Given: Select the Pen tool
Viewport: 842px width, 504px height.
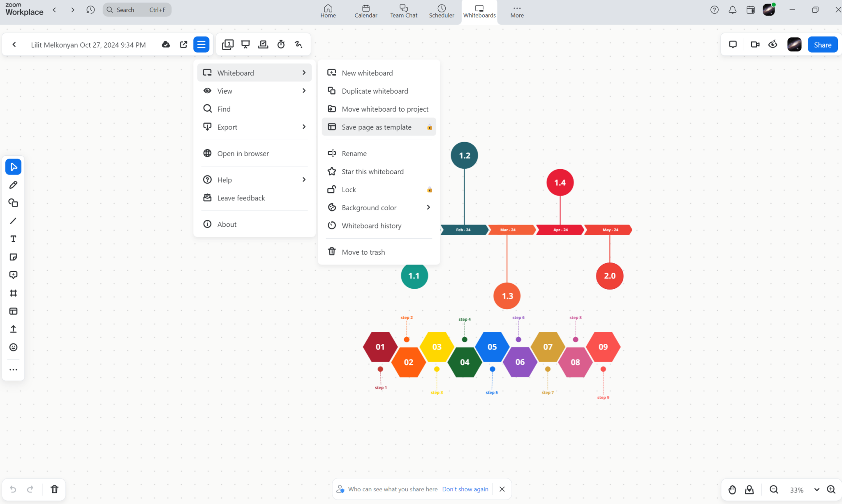Looking at the screenshot, I should pyautogui.click(x=13, y=185).
